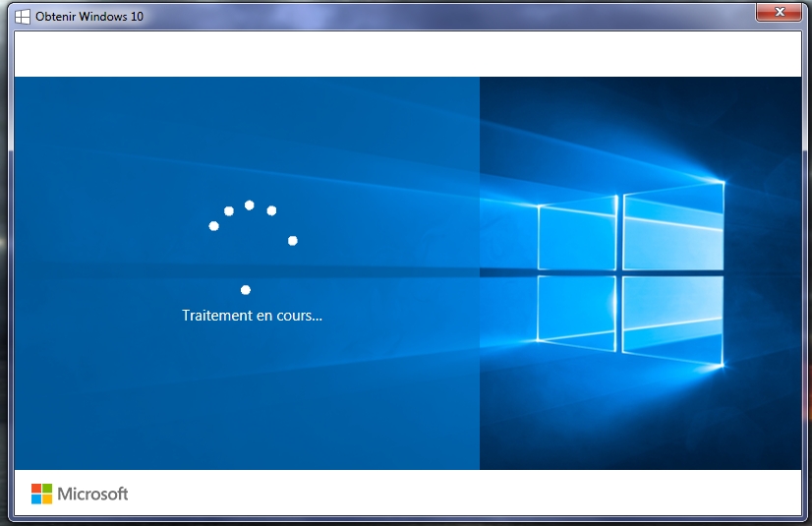The width and height of the screenshot is (812, 526).
Task: Click the Windows logo icon in title bar
Action: pyautogui.click(x=23, y=17)
